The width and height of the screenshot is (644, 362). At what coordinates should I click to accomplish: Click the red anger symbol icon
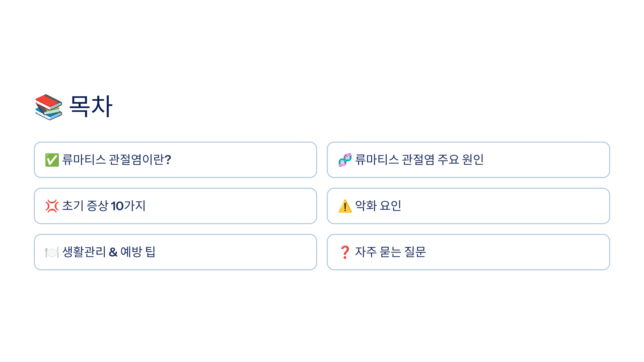coord(52,206)
